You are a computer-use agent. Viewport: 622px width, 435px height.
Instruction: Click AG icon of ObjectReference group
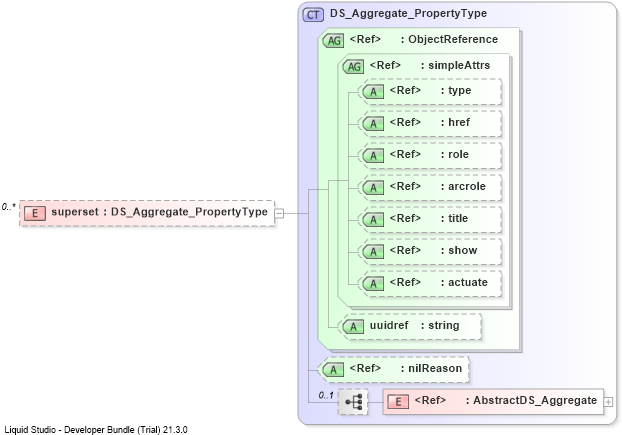point(333,40)
